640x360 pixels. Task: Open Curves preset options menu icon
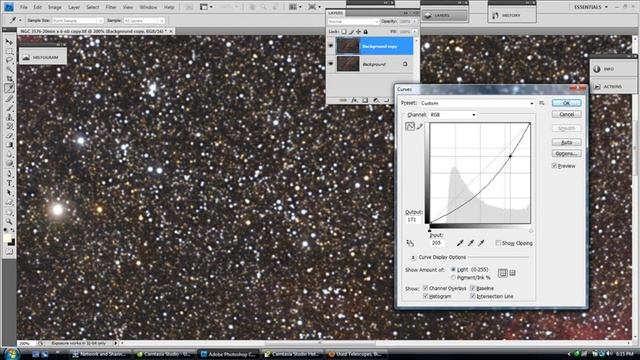(x=542, y=103)
